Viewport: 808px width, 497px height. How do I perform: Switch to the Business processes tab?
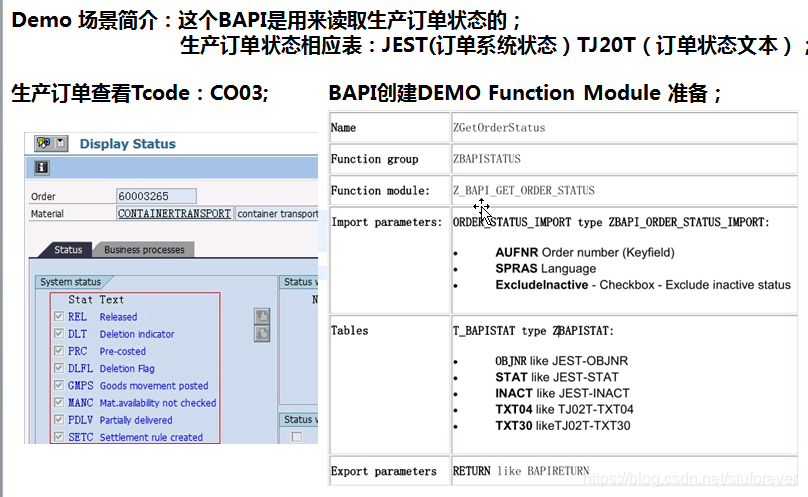[x=144, y=250]
